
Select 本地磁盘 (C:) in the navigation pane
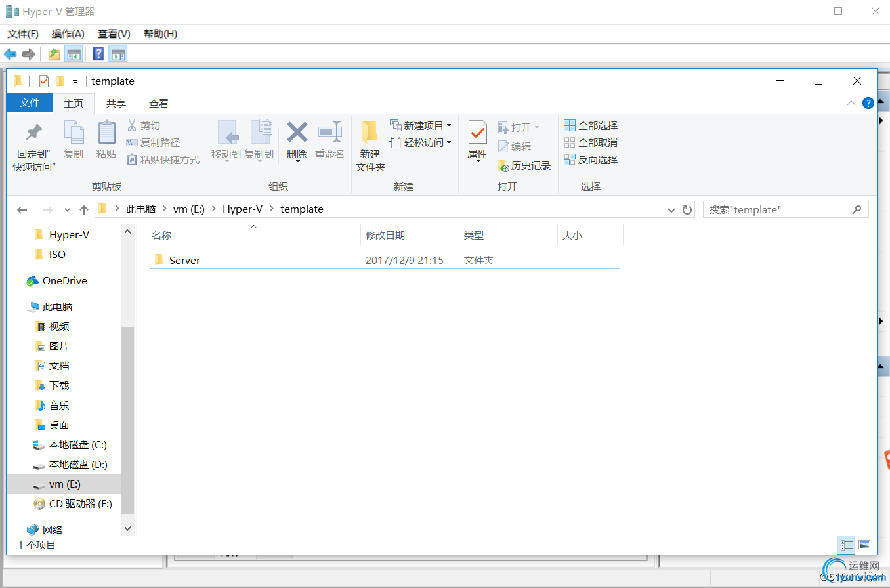77,445
